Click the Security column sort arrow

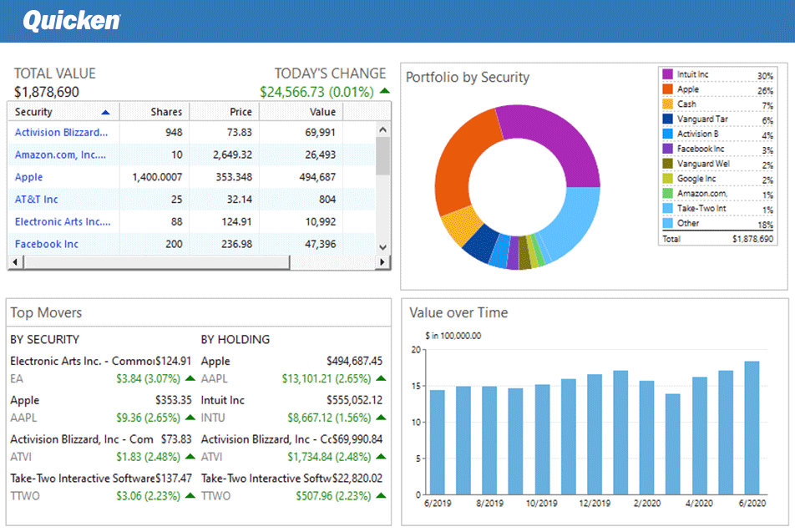point(105,112)
